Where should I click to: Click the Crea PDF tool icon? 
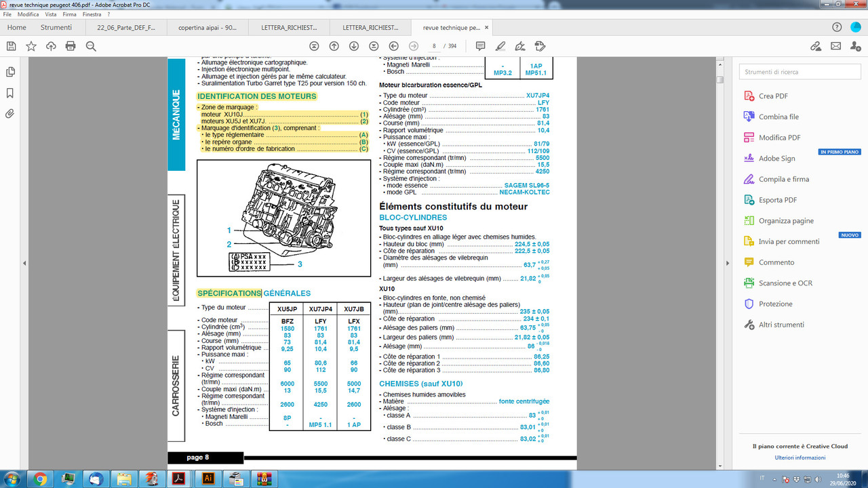(x=749, y=96)
